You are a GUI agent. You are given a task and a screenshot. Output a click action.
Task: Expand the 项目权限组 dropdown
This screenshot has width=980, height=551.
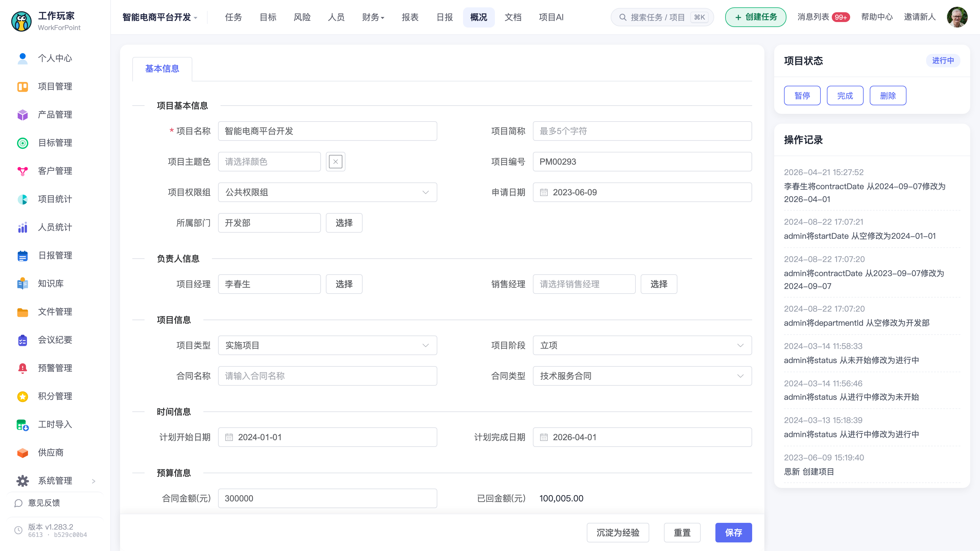(x=327, y=193)
